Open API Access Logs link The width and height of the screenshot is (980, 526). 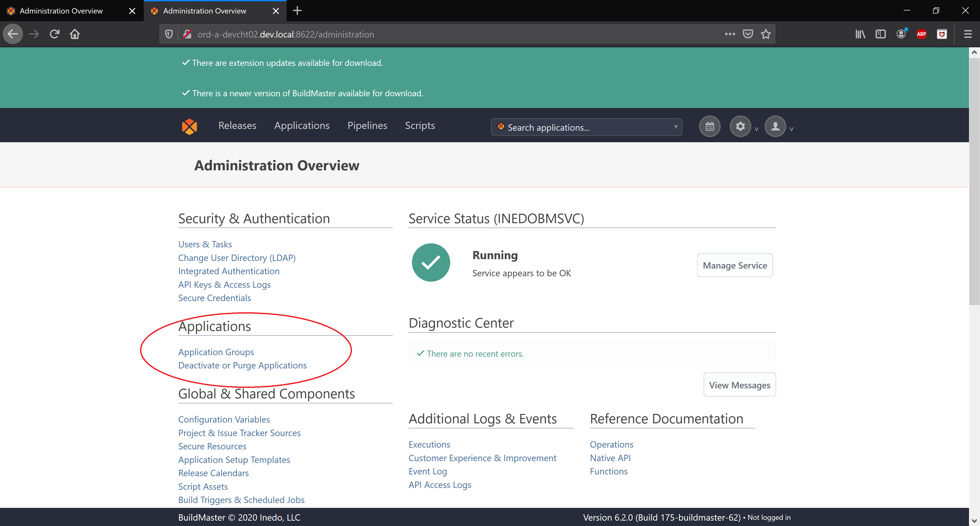[439, 485]
